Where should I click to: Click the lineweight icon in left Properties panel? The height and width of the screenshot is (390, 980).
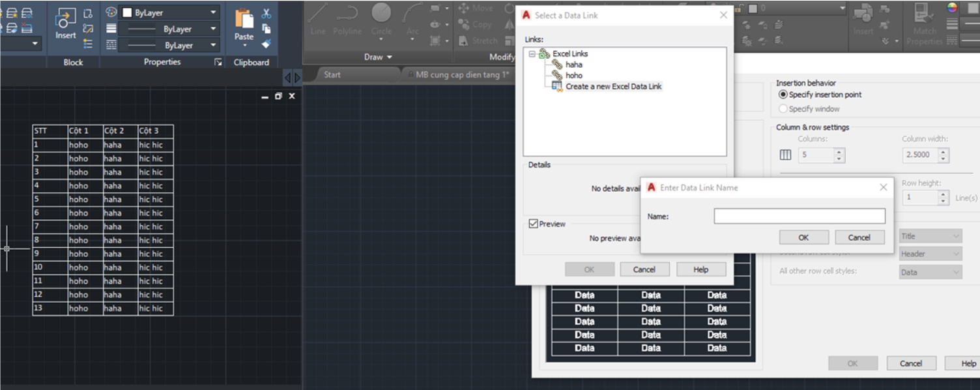pos(111,29)
